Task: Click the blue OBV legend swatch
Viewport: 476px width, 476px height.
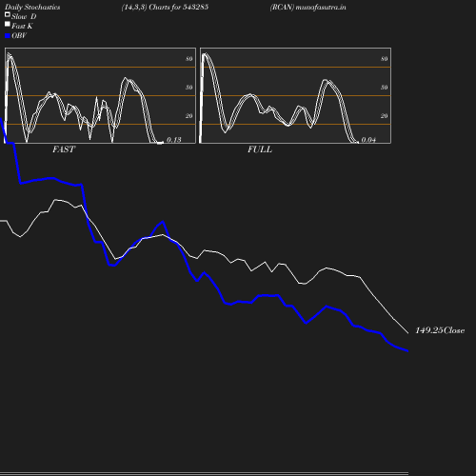Action: click(8, 36)
